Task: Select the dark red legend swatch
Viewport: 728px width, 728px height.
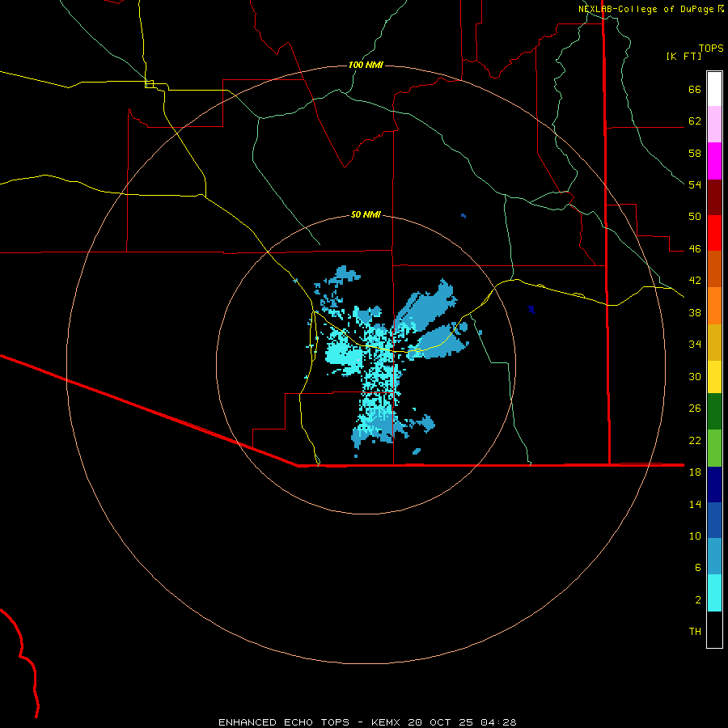Action: 714,197
